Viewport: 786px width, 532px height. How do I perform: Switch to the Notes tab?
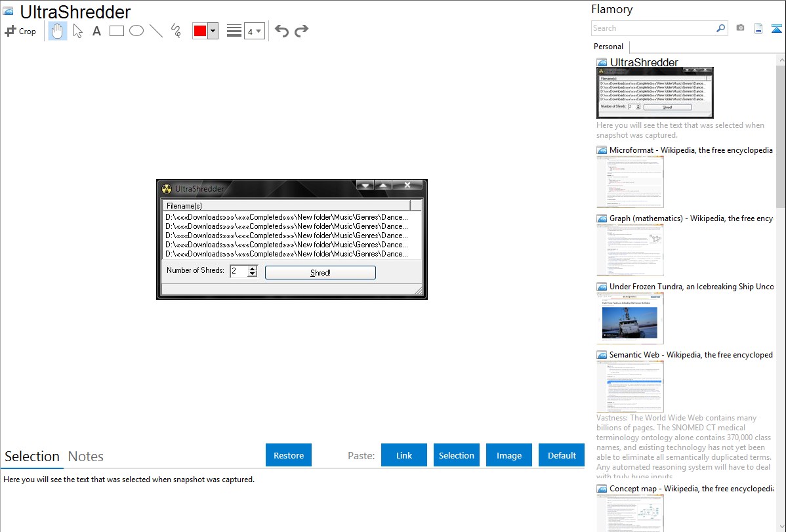(86, 457)
